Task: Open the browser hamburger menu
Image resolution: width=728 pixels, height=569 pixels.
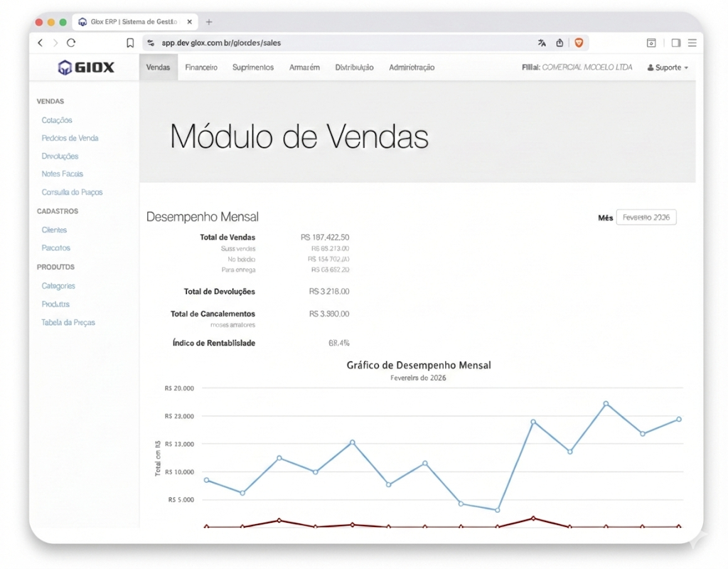Action: (x=692, y=43)
